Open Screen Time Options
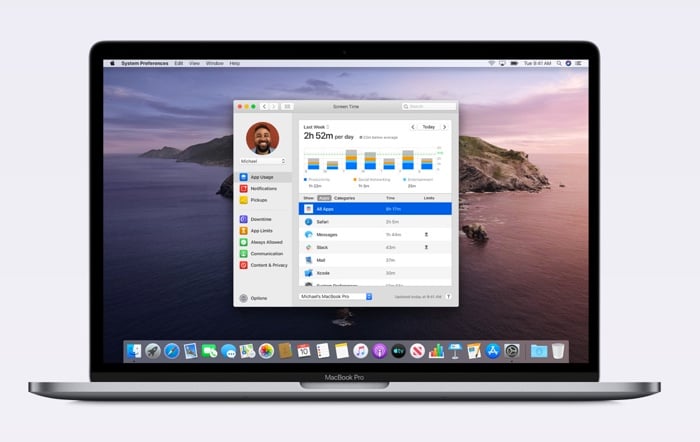This screenshot has width=700, height=442. [x=254, y=298]
